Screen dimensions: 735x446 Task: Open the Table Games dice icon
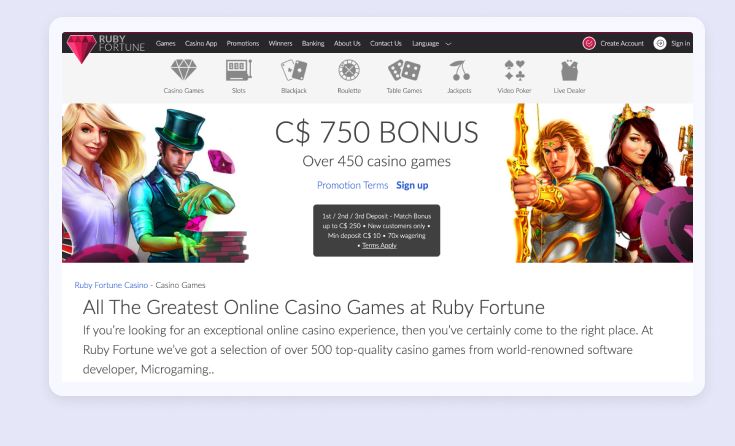point(404,70)
